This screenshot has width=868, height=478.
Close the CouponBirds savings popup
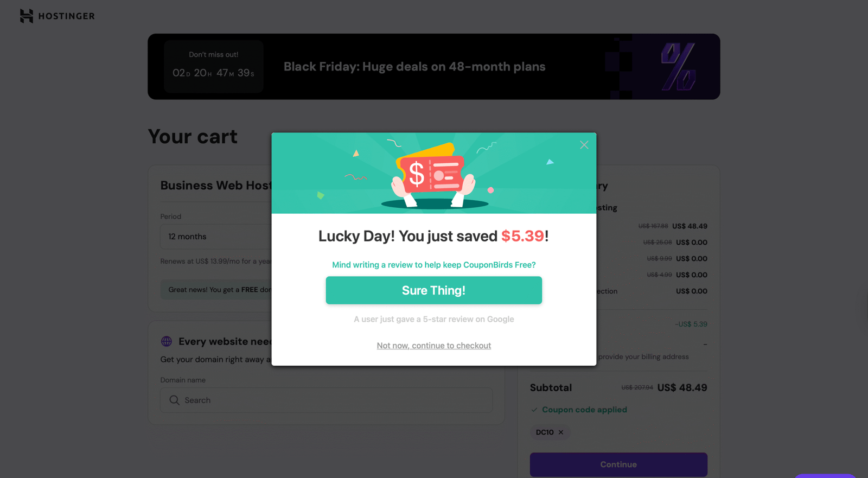(584, 145)
